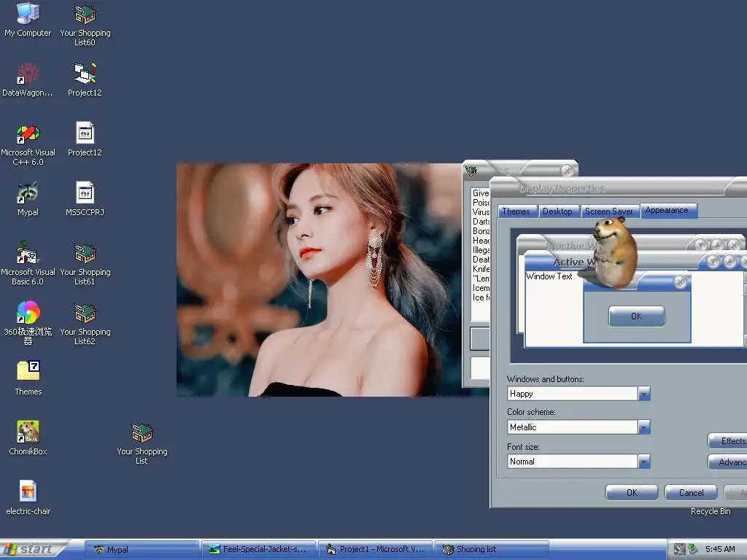Select the 360极速浏览器 browser shortcut

pyautogui.click(x=28, y=322)
